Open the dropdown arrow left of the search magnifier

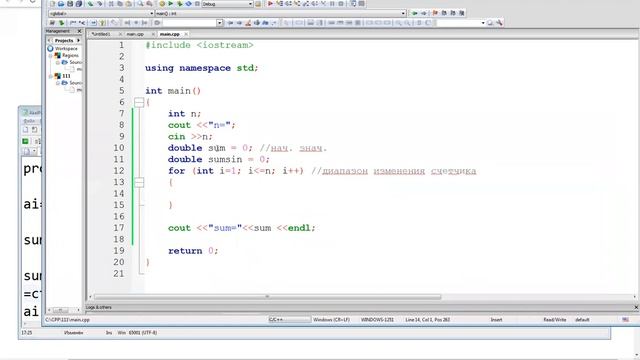483,23
